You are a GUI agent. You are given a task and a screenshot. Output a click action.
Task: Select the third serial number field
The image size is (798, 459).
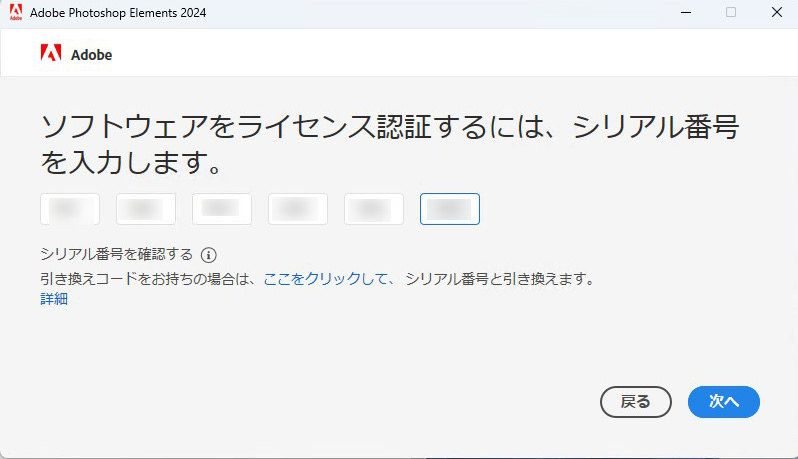pyautogui.click(x=222, y=209)
